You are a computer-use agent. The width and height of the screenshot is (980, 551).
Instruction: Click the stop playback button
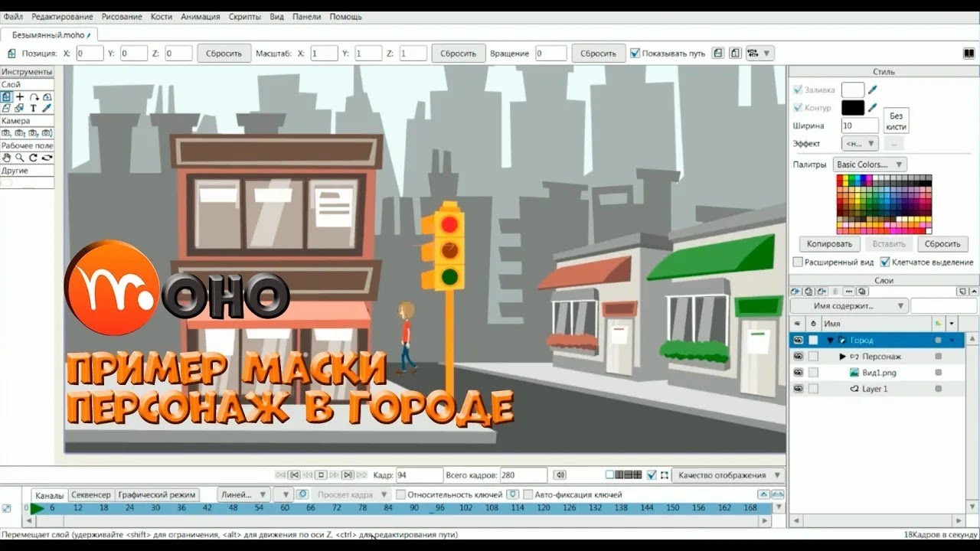tap(322, 475)
